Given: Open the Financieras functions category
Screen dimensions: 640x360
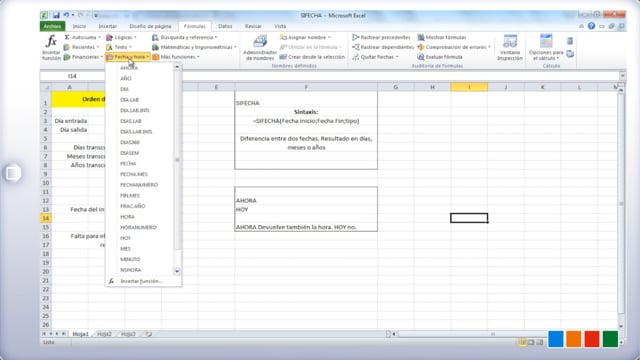Looking at the screenshot, I should tap(83, 57).
